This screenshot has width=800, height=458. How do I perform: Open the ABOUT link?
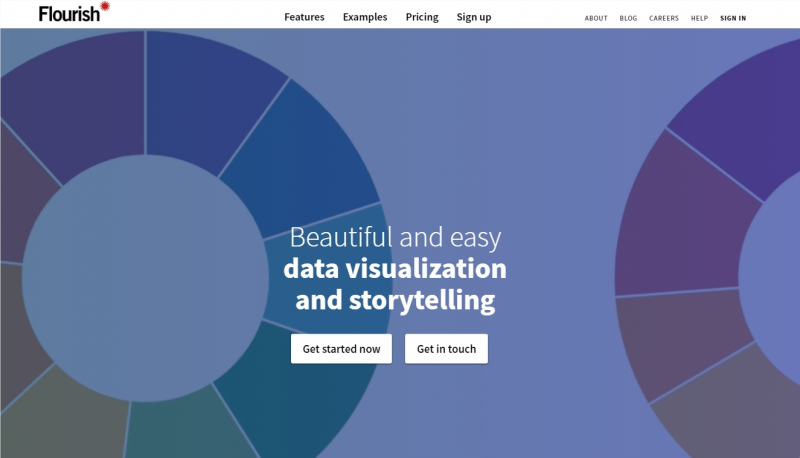tap(596, 18)
